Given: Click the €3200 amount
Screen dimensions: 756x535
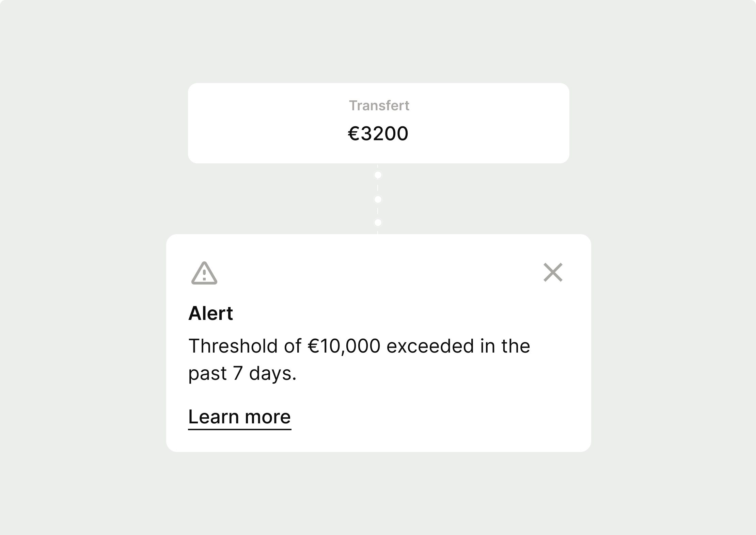Looking at the screenshot, I should click(x=378, y=133).
